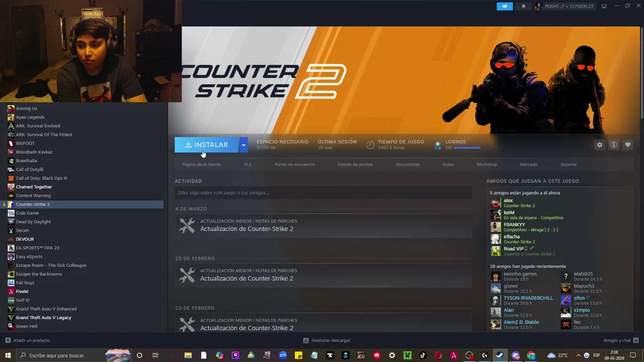644x362 pixels.
Task: Click kevinho games avatar
Action: pos(496,276)
